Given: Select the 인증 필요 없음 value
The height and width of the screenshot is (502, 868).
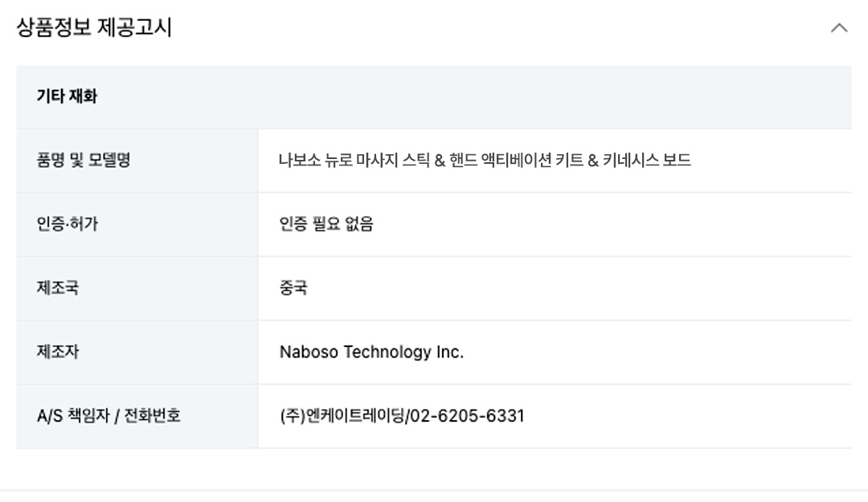Looking at the screenshot, I should pyautogui.click(x=326, y=224).
